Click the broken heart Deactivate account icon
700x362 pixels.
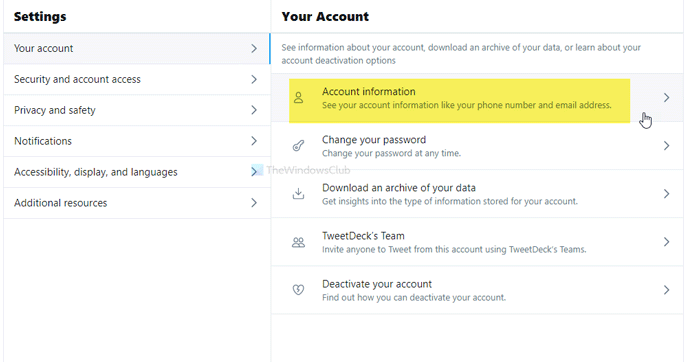pos(298,290)
